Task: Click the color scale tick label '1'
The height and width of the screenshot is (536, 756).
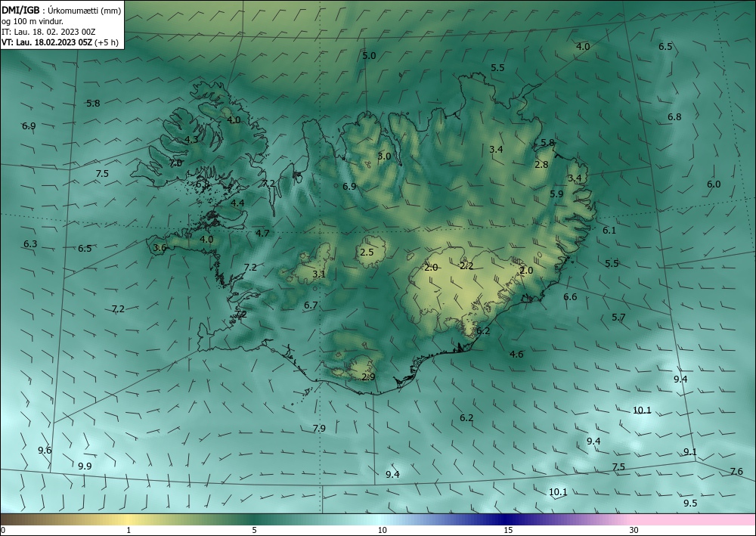Action: [x=129, y=530]
